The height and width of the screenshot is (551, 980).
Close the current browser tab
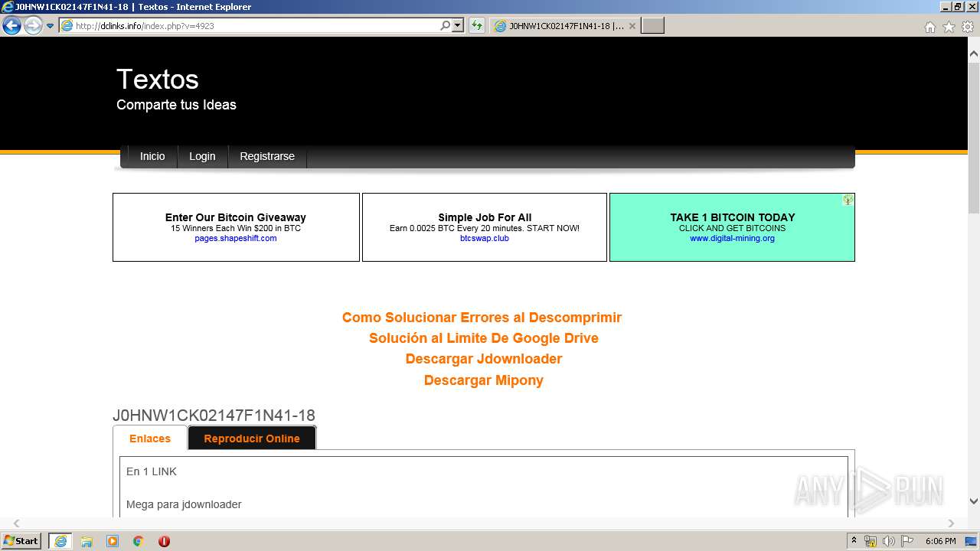pos(632,26)
